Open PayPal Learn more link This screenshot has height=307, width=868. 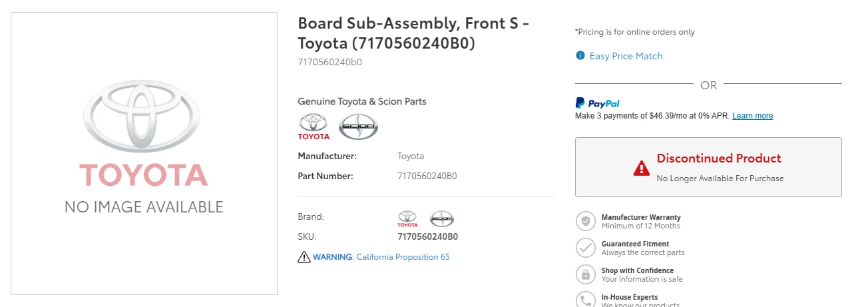click(x=752, y=116)
